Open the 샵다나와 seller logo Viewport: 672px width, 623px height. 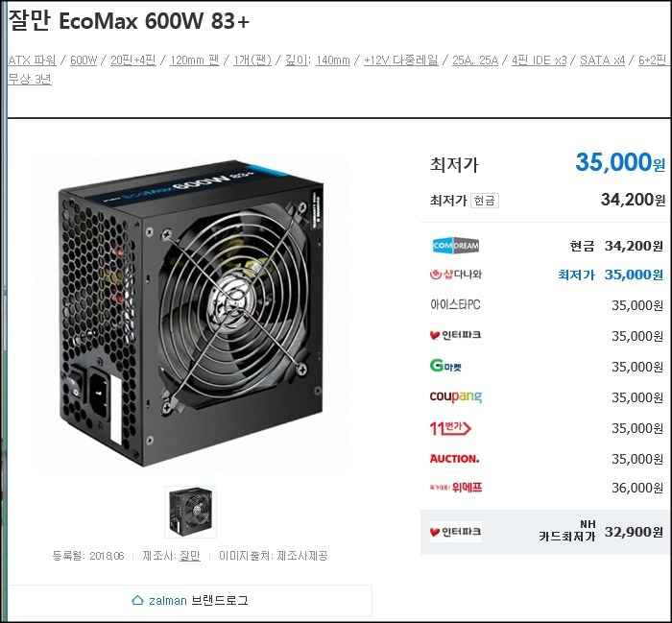pyautogui.click(x=456, y=275)
